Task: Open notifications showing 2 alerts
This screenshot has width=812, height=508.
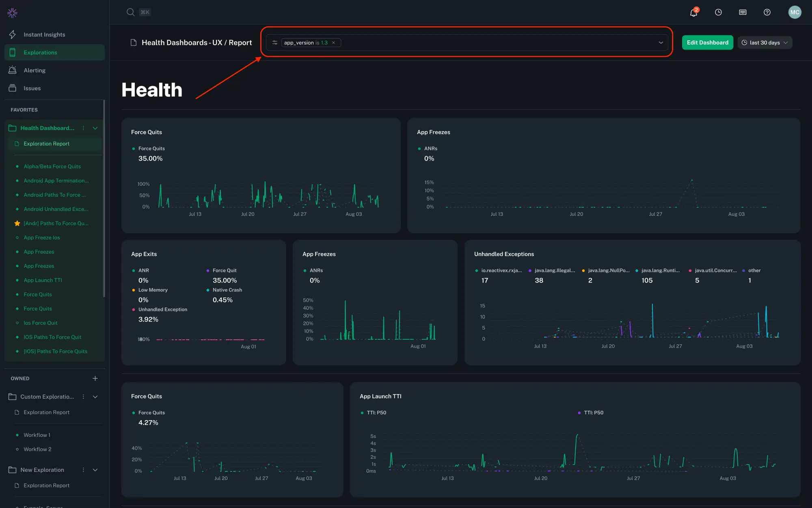Action: (693, 12)
